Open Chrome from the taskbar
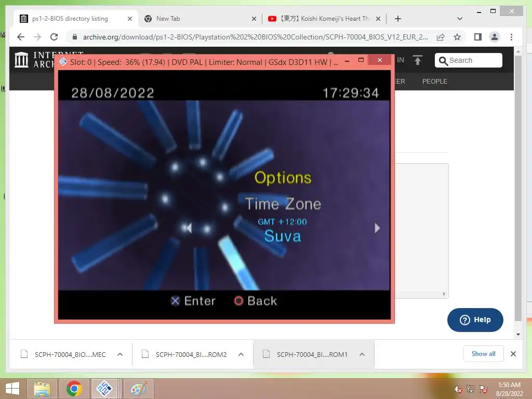The width and height of the screenshot is (532, 399). coord(74,389)
